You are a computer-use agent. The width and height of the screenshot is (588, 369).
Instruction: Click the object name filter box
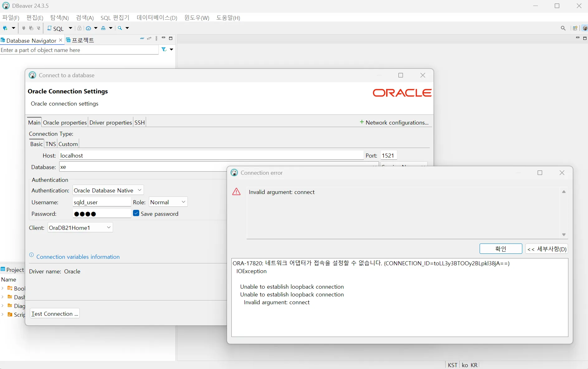click(x=79, y=50)
